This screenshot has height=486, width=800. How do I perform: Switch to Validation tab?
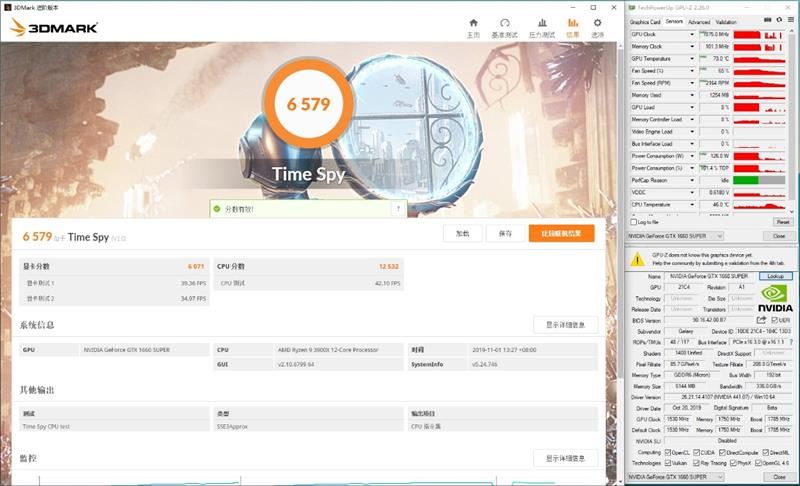[x=726, y=22]
